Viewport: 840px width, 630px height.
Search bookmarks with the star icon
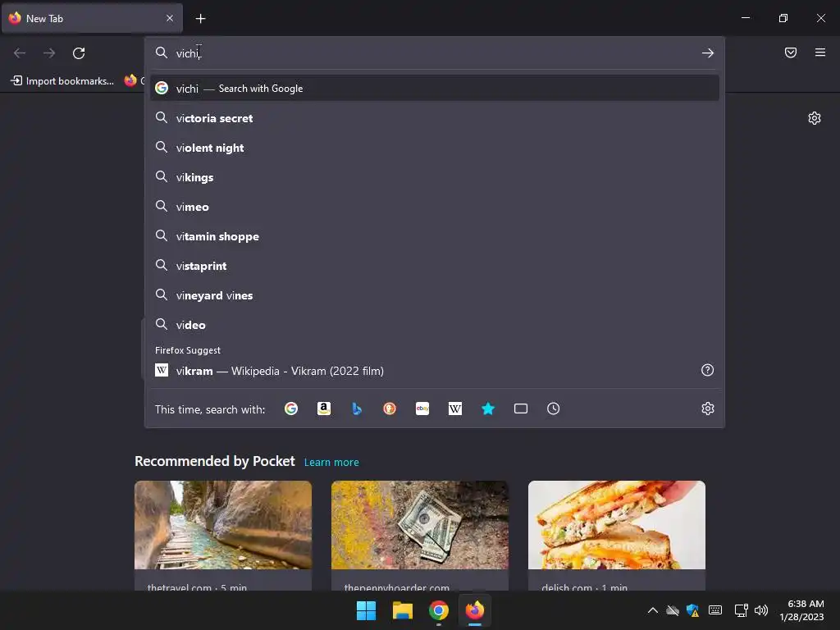488,409
